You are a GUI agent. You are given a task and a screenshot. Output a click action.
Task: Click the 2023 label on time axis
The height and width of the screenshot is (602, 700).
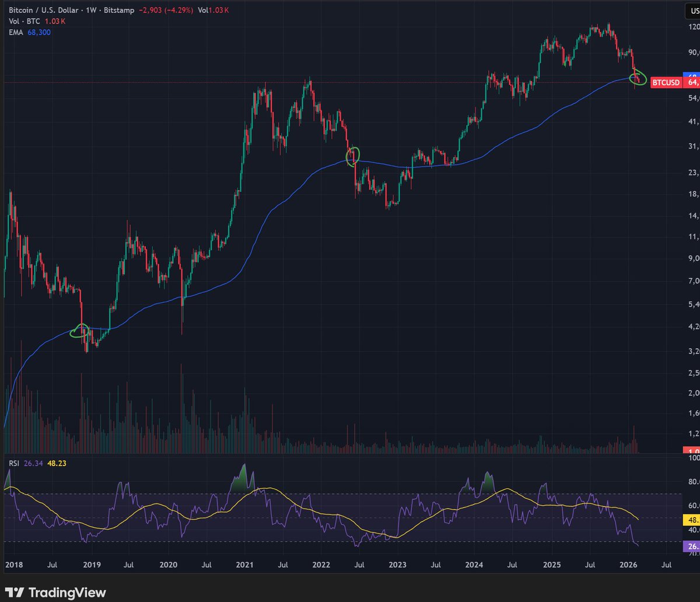(398, 565)
